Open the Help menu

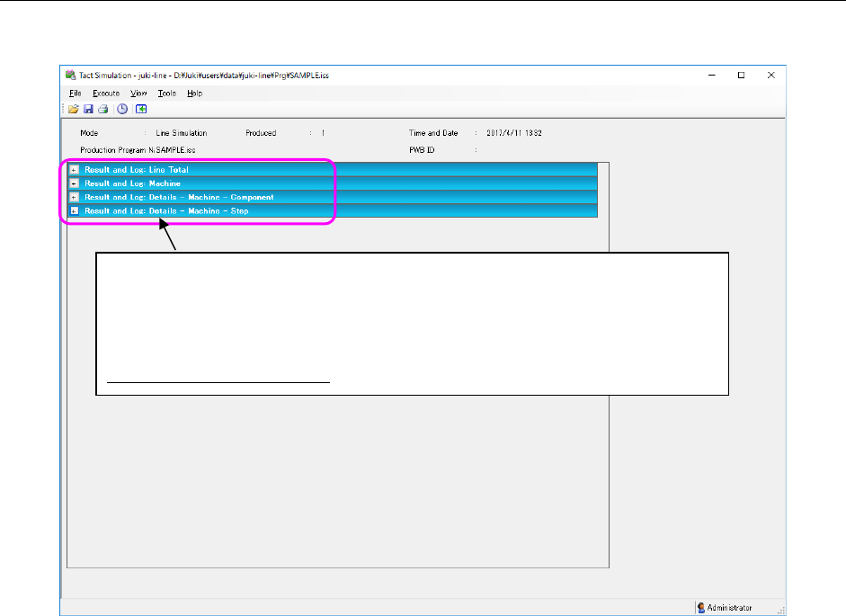195,94
